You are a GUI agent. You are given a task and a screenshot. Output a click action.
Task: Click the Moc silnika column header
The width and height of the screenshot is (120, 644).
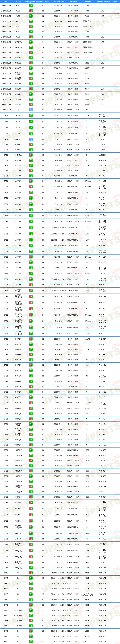pos(73,2)
